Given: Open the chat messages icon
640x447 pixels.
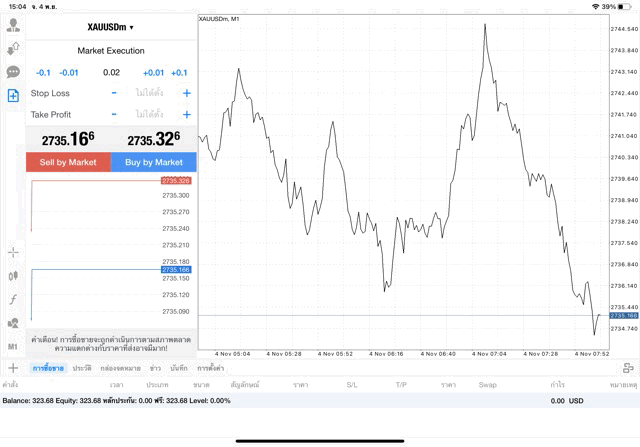Looking at the screenshot, I should tap(13, 72).
